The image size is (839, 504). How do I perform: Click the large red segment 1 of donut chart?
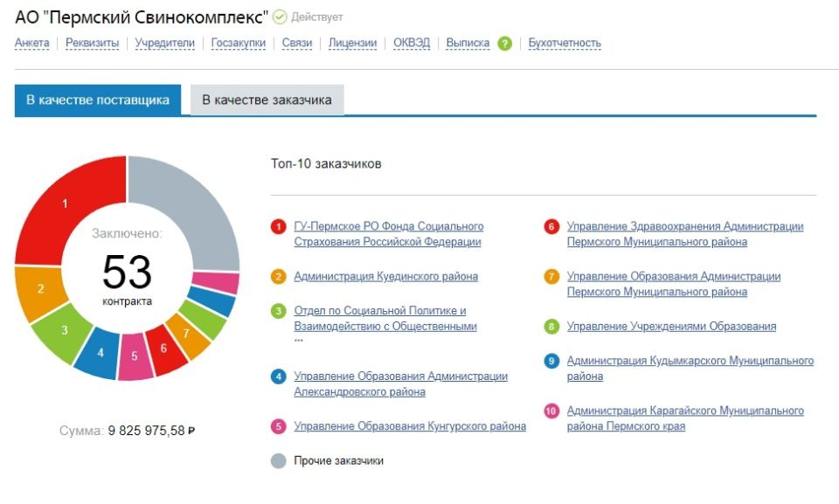66,205
